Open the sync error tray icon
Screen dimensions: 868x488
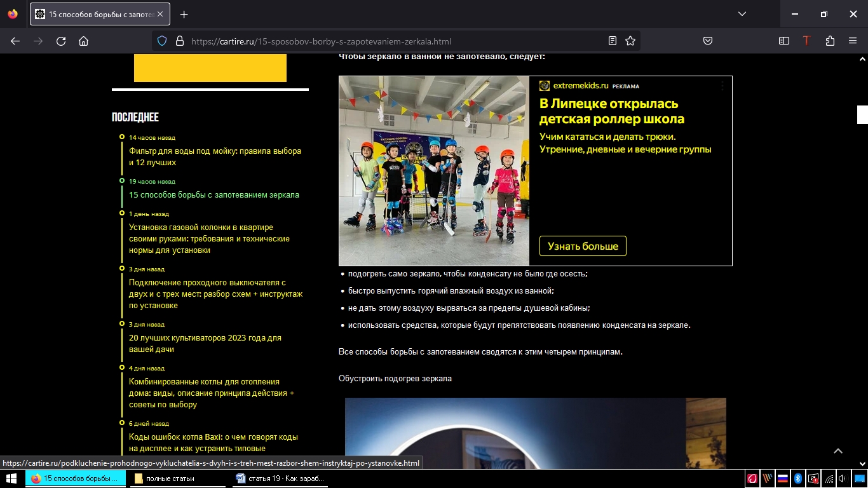pyautogui.click(x=813, y=478)
